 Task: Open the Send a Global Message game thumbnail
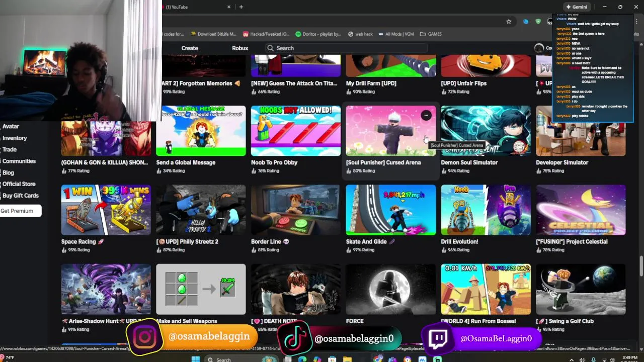201,131
